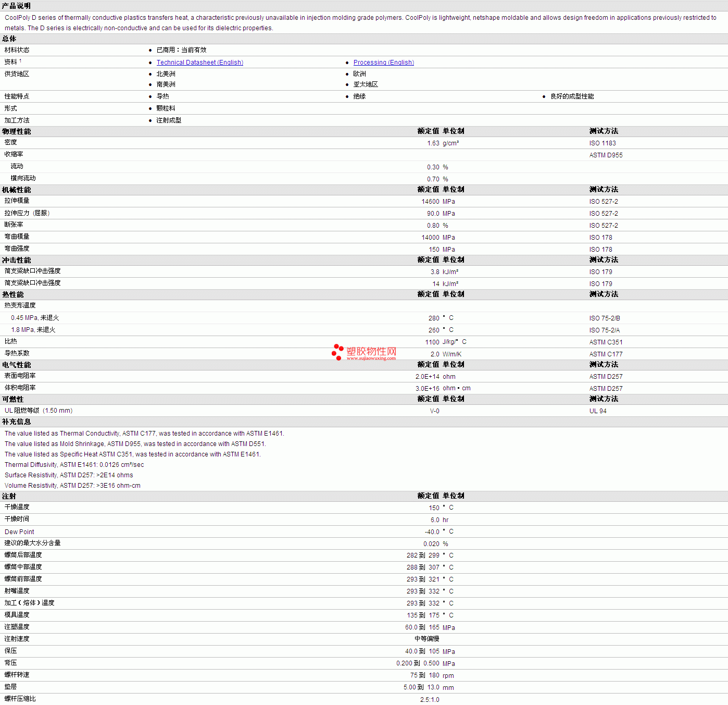
Task: Select the 288 到 307 temperature range
Action: coord(423,567)
